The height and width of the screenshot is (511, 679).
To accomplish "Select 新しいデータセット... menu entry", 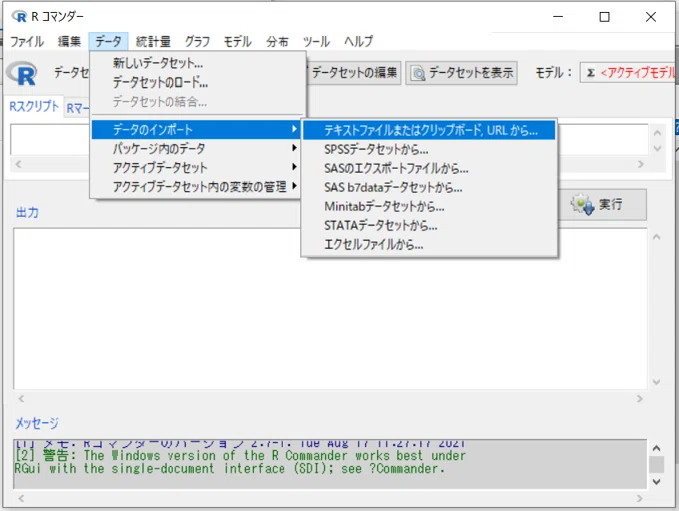I will click(x=197, y=63).
